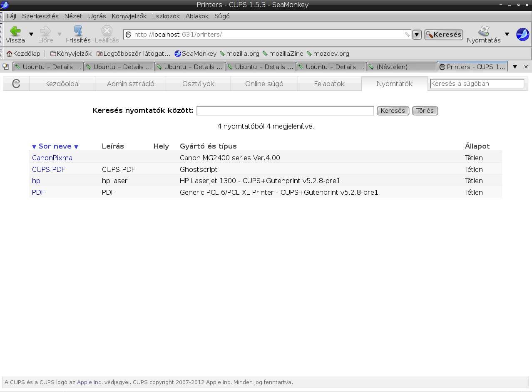Switch to the (Névtelen) tab
Image resolution: width=532 pixels, height=392 pixels.
click(x=401, y=67)
